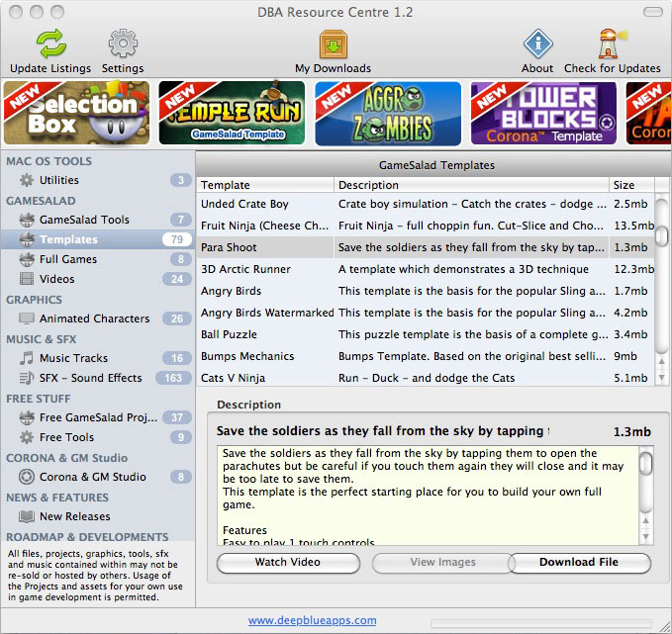Click the 1.7mb size of Angry Birds
The image size is (672, 634).
coord(630,292)
